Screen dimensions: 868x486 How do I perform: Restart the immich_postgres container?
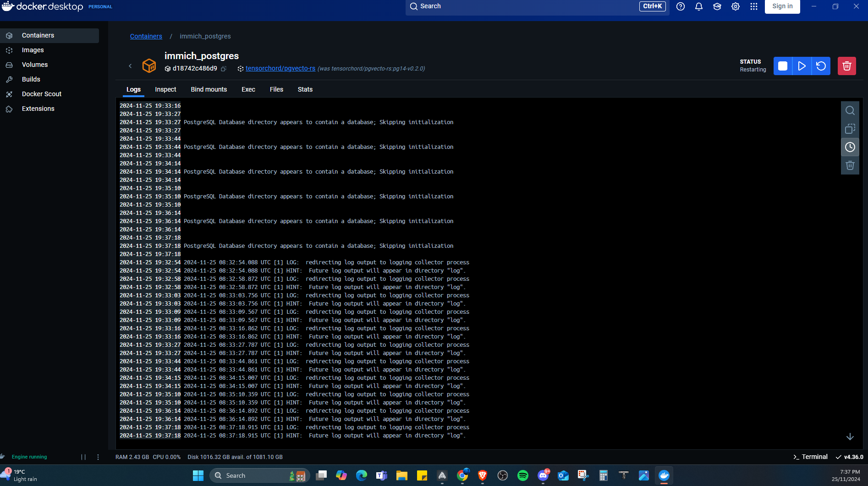pos(821,66)
